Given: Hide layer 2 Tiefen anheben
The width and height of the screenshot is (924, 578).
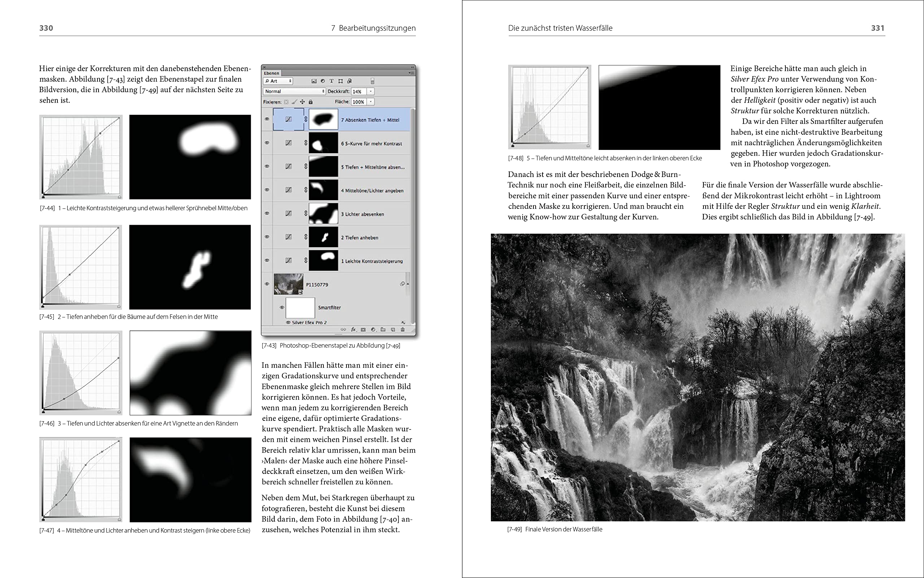Looking at the screenshot, I should tap(267, 237).
